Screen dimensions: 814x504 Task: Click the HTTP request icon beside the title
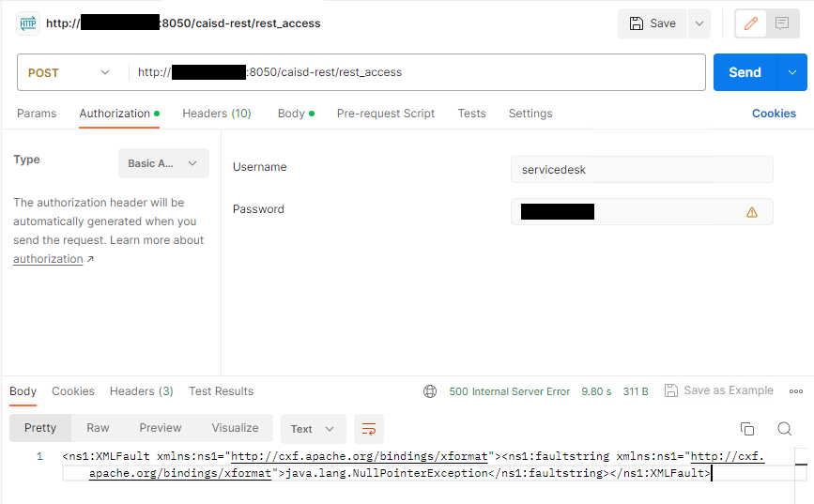(x=28, y=23)
